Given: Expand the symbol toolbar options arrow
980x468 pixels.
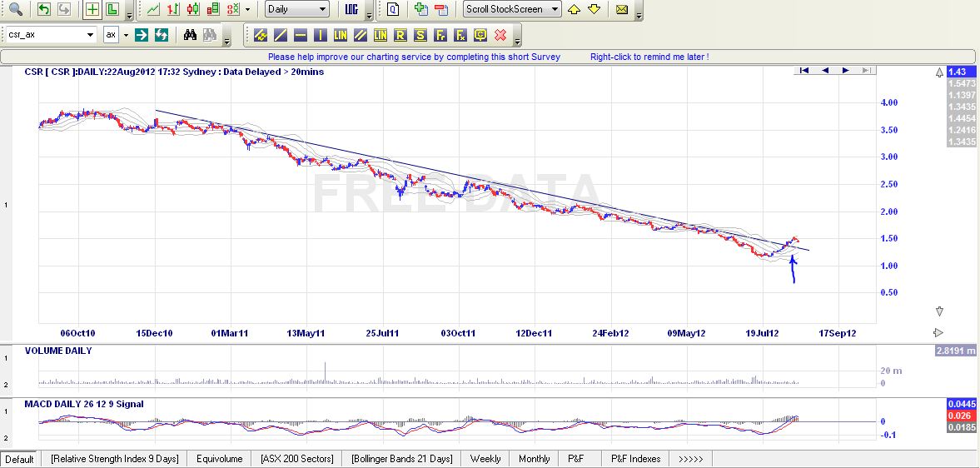Looking at the screenshot, I should pyautogui.click(x=226, y=42).
